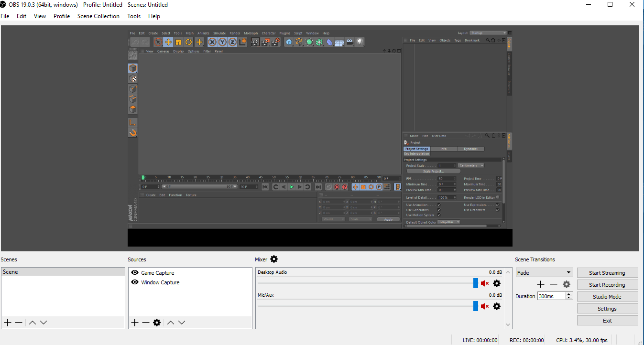Click Cube primitive icon in Cinema 4D preview
This screenshot has height=345, width=644.
[289, 42]
